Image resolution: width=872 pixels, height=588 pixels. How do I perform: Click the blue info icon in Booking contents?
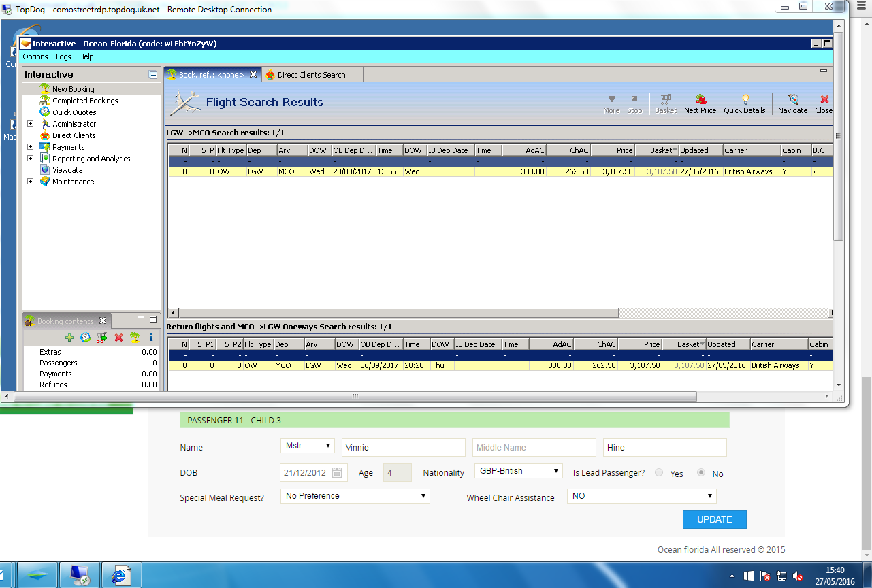click(151, 338)
